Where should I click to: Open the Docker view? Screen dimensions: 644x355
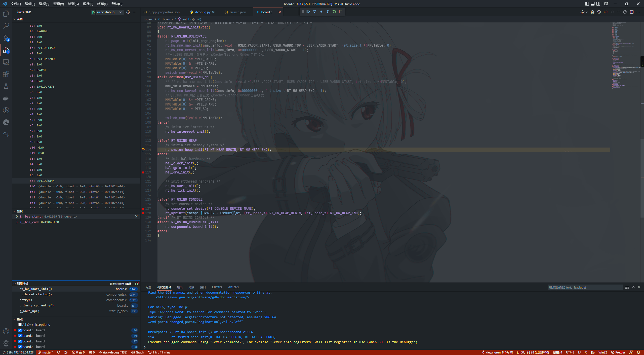[x=6, y=98]
